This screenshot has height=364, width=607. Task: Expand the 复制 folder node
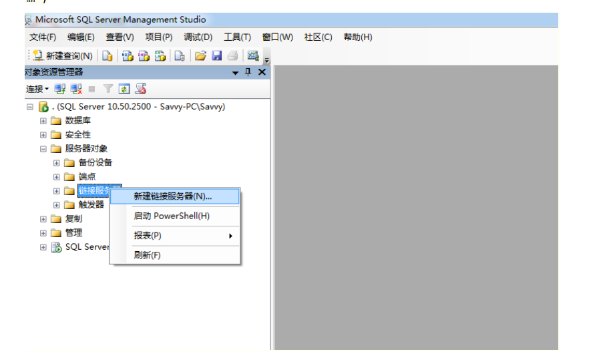click(43, 219)
